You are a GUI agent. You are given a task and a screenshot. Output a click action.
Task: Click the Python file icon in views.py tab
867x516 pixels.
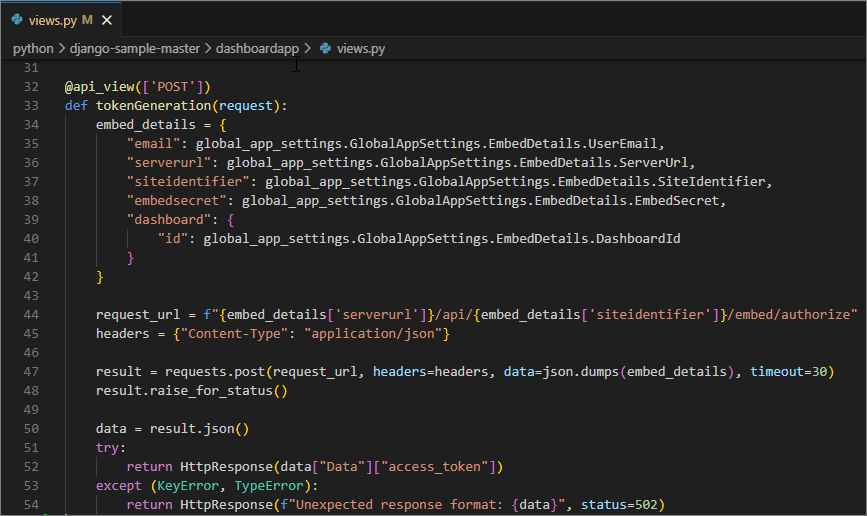coord(15,20)
